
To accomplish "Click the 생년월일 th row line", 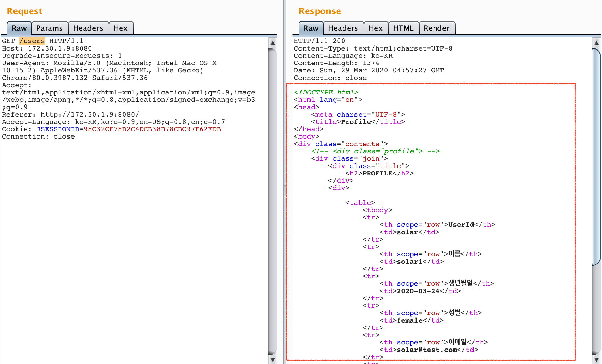I will tap(437, 284).
